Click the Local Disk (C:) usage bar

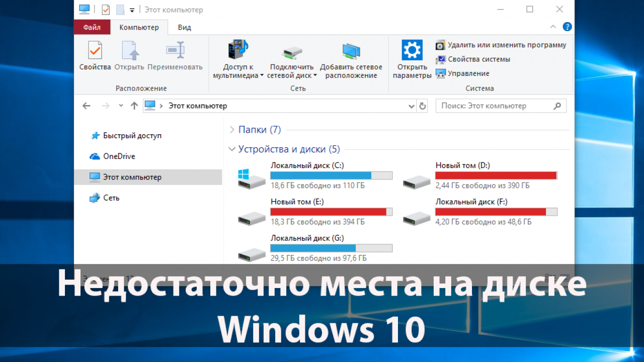tap(331, 175)
